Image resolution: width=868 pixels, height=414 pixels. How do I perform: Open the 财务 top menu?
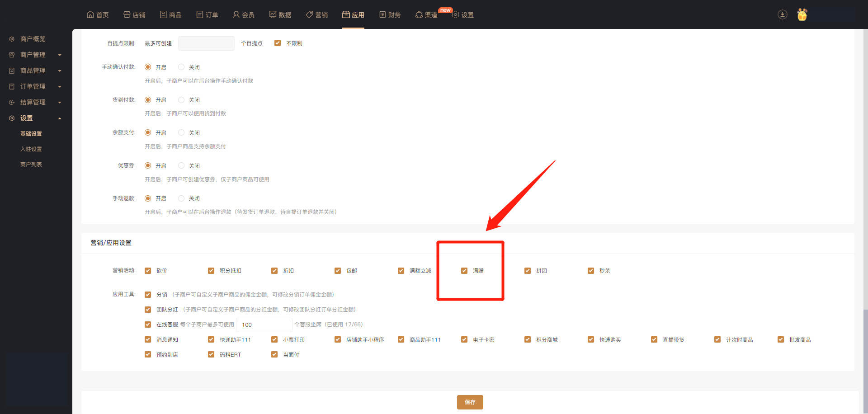coord(390,14)
